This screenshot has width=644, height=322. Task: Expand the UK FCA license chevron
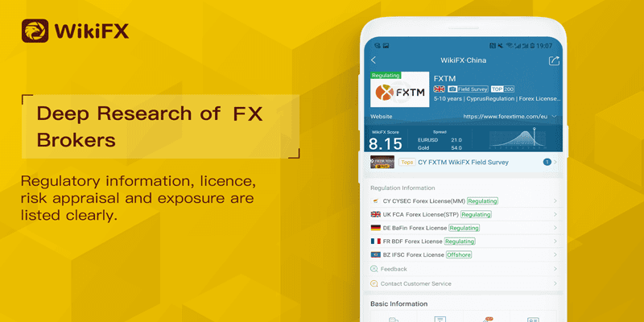click(555, 214)
